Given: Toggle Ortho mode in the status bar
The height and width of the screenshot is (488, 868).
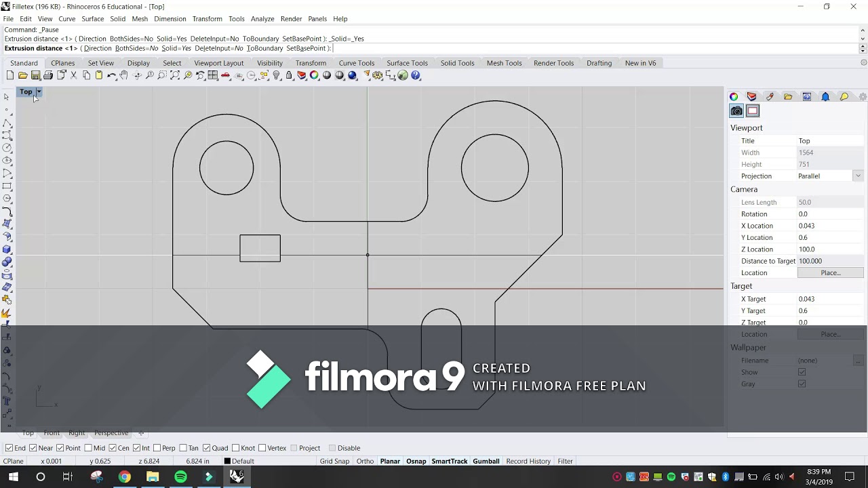Looking at the screenshot, I should (x=365, y=462).
